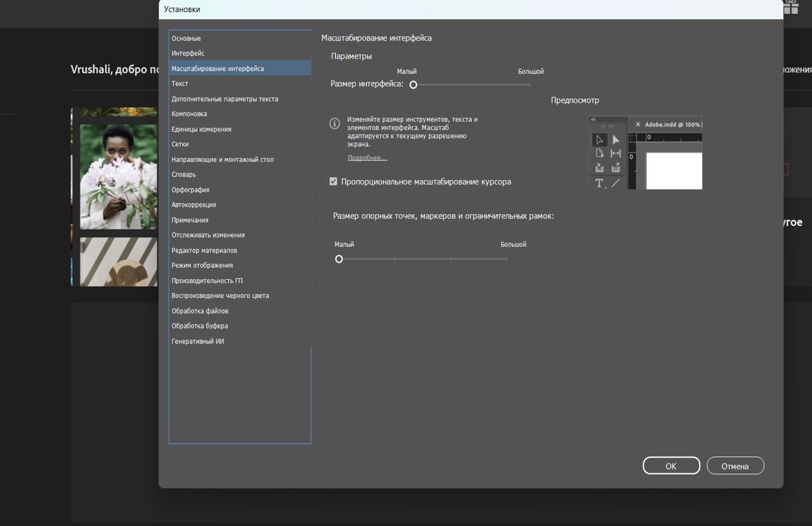Viewport: 812px width, 526px height.
Task: Open the Автокоррекция preferences section
Action: [x=240, y=205]
